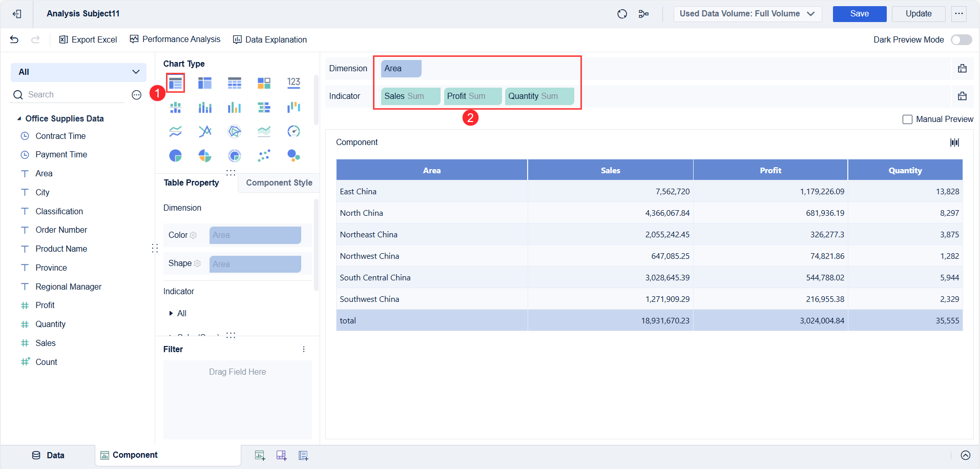Enable the Manual Preview checkbox
The image size is (980, 469).
(907, 119)
